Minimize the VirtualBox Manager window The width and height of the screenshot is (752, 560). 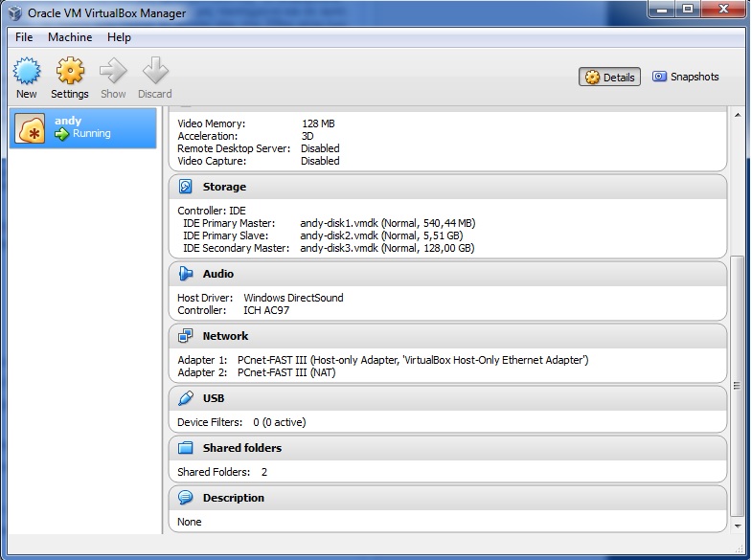(662, 10)
